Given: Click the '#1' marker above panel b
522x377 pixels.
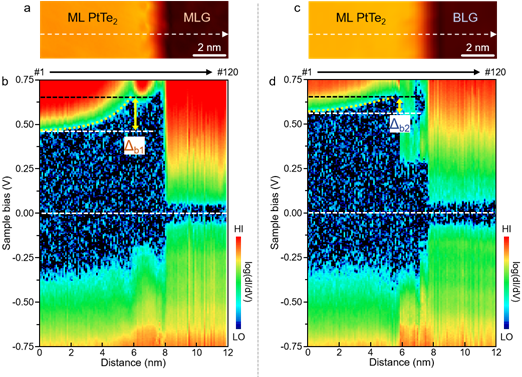Looking at the screenshot, I should (39, 72).
